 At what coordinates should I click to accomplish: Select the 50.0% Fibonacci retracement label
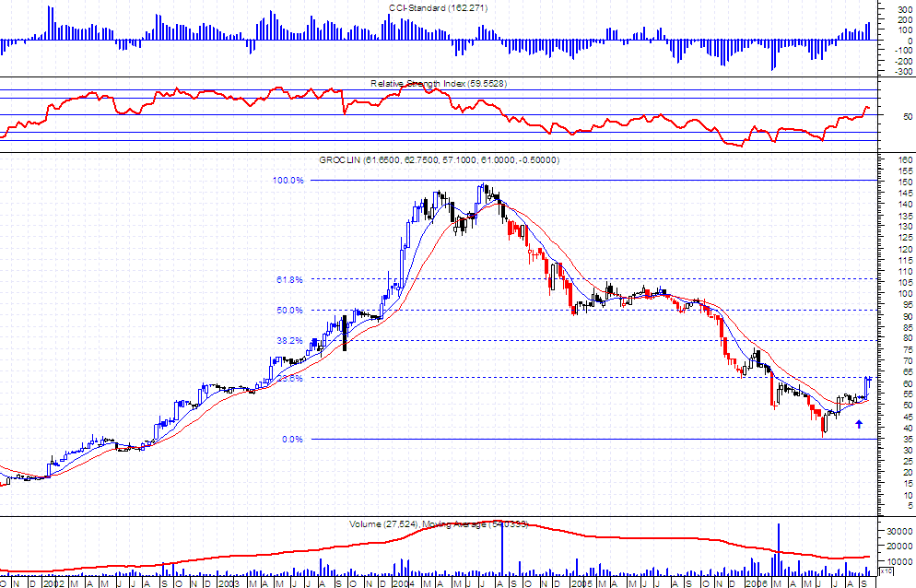(289, 311)
